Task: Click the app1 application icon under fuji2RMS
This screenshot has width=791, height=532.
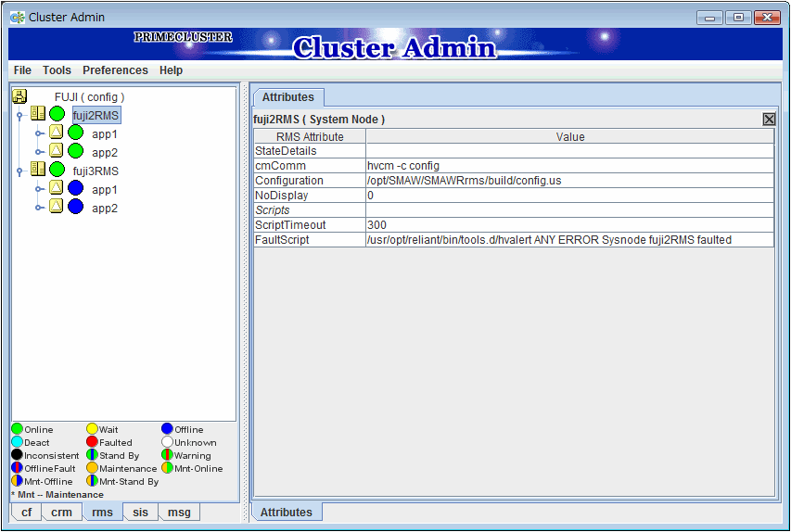Action: tap(56, 133)
